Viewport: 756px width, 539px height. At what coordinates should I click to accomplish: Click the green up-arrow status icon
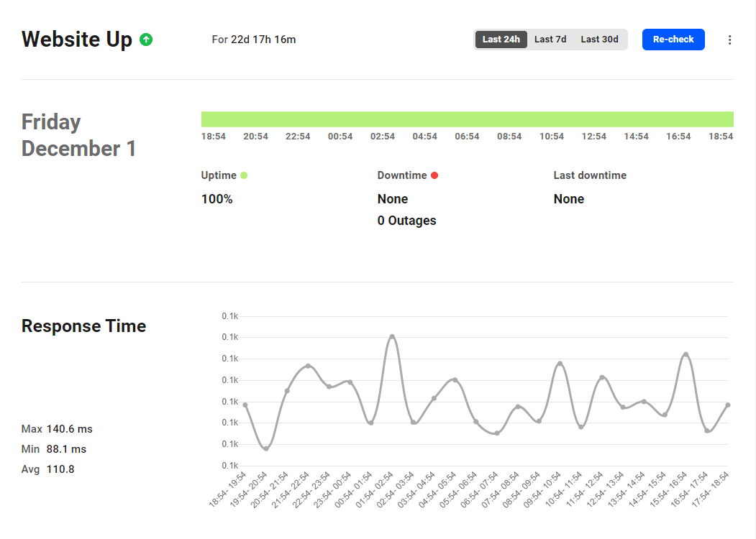146,40
